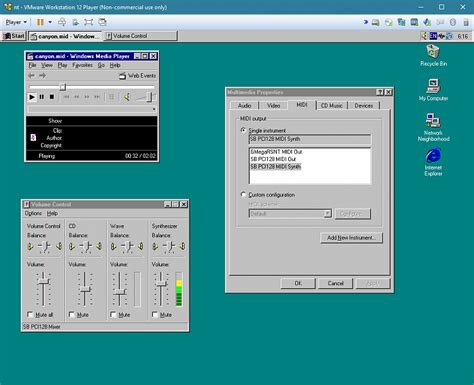
Task: Check Mute under the CD channel
Action: 72,314
